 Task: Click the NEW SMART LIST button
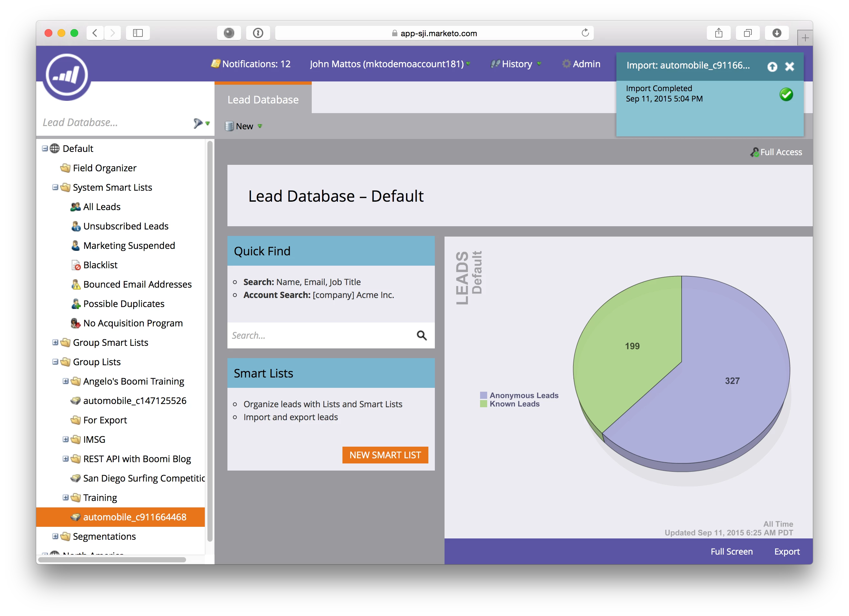click(x=385, y=455)
